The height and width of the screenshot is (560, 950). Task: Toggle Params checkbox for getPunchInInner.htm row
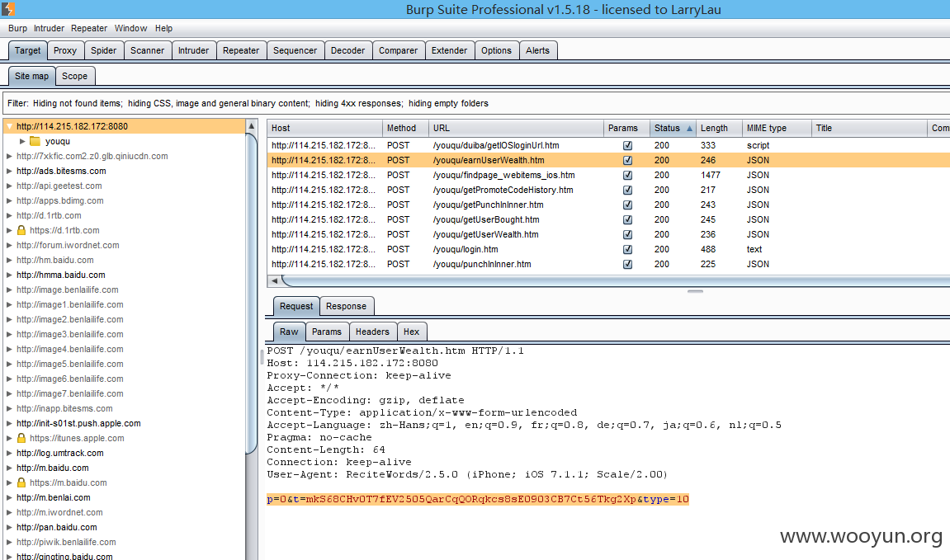(627, 205)
